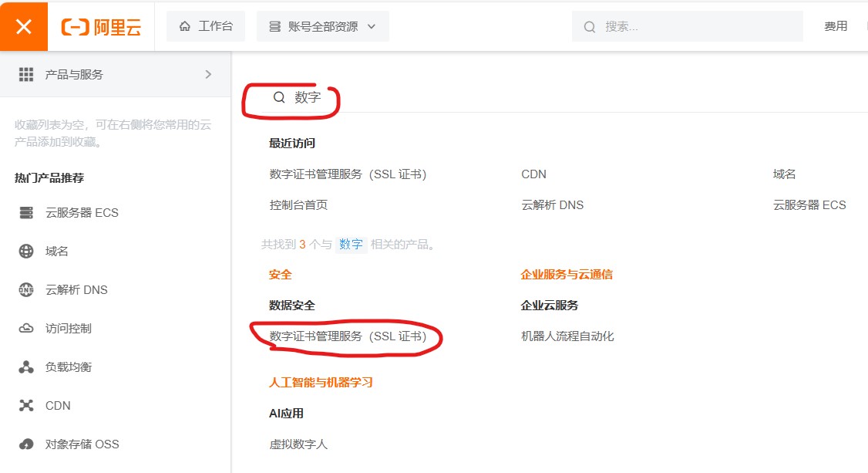Open 机器人流程自动化 product link
The height and width of the screenshot is (473, 868).
coord(567,336)
